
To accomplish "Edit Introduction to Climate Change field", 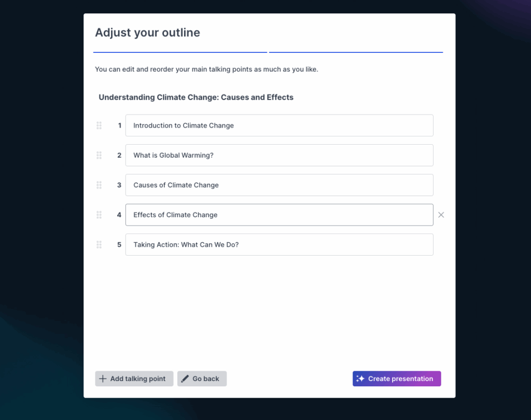I will (x=280, y=125).
